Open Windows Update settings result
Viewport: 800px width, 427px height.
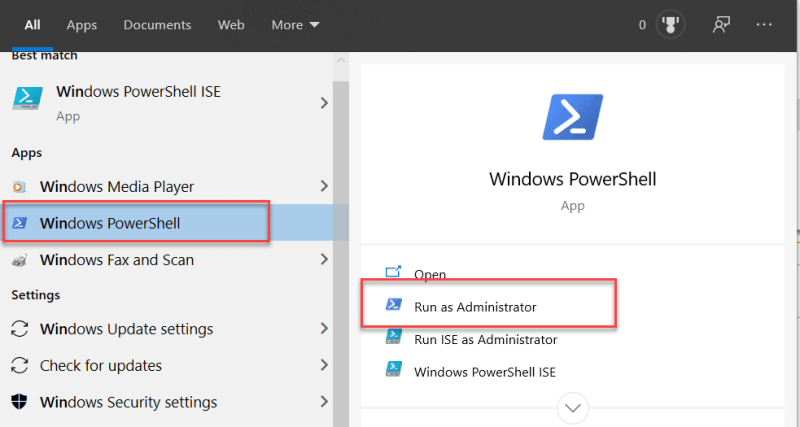[167, 329]
